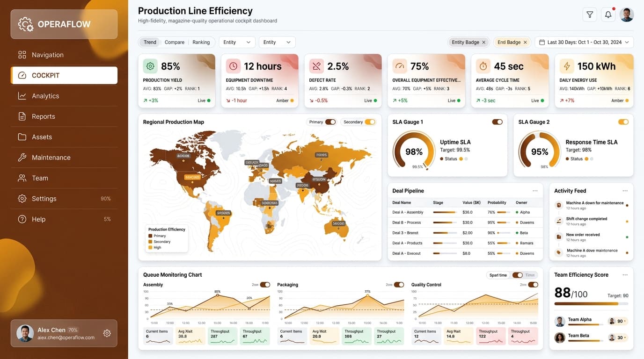Screen dimensions: 644x359
Task: Click the Maintenance wrench icon in sidebar
Action: pos(22,158)
